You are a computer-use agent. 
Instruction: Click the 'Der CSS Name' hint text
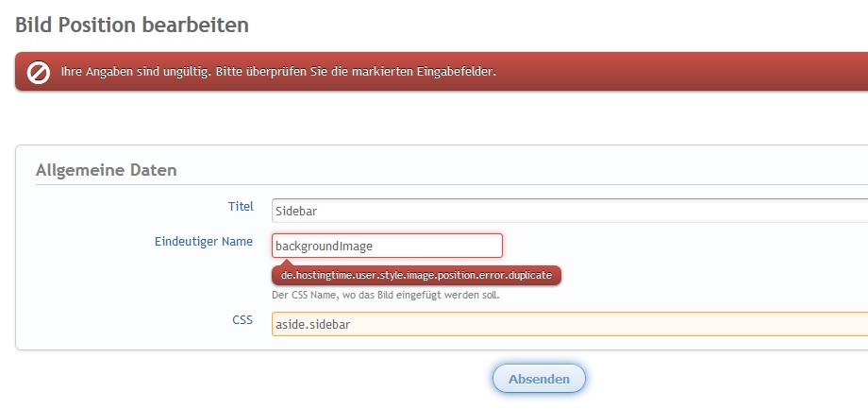click(385, 295)
